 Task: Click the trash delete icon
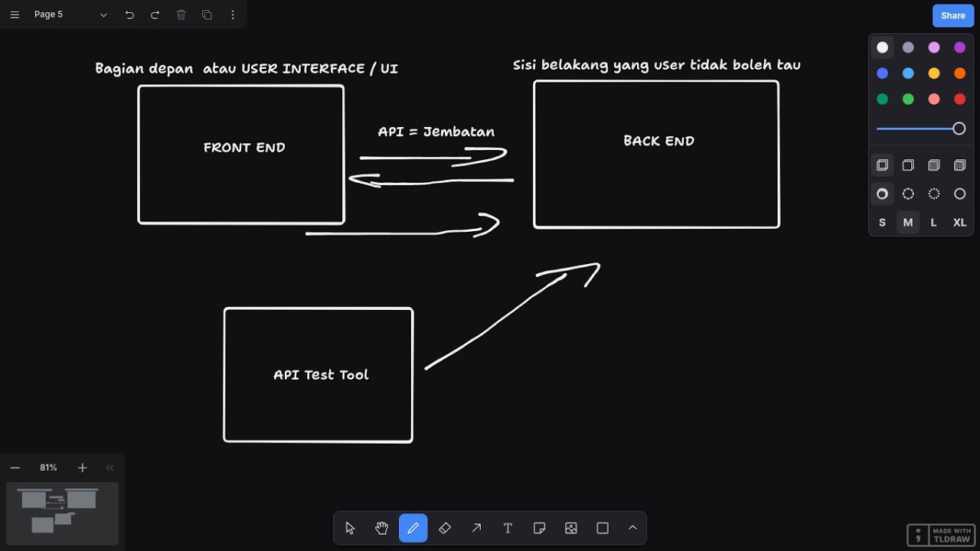click(x=181, y=15)
